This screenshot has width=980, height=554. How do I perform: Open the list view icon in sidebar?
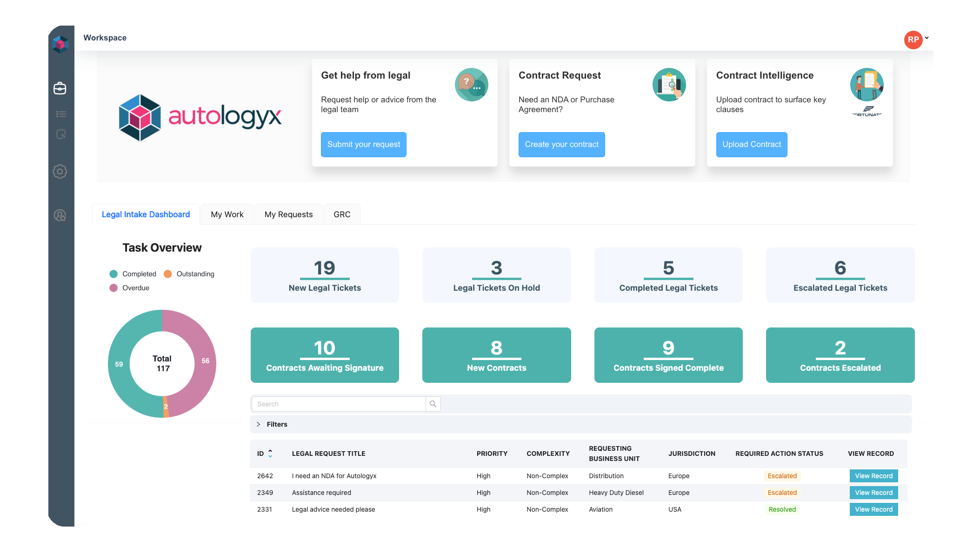pos(60,113)
